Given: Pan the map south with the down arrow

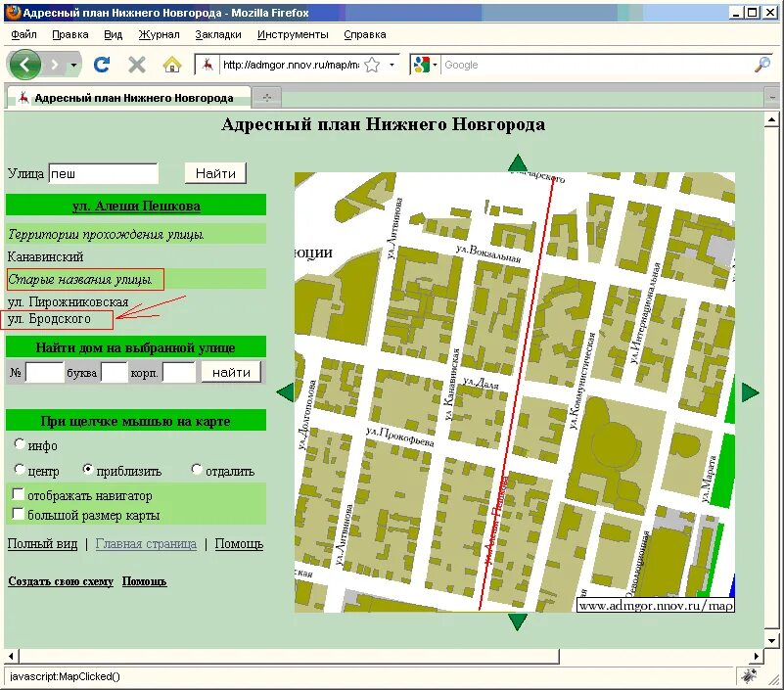Looking at the screenshot, I should point(518,622).
